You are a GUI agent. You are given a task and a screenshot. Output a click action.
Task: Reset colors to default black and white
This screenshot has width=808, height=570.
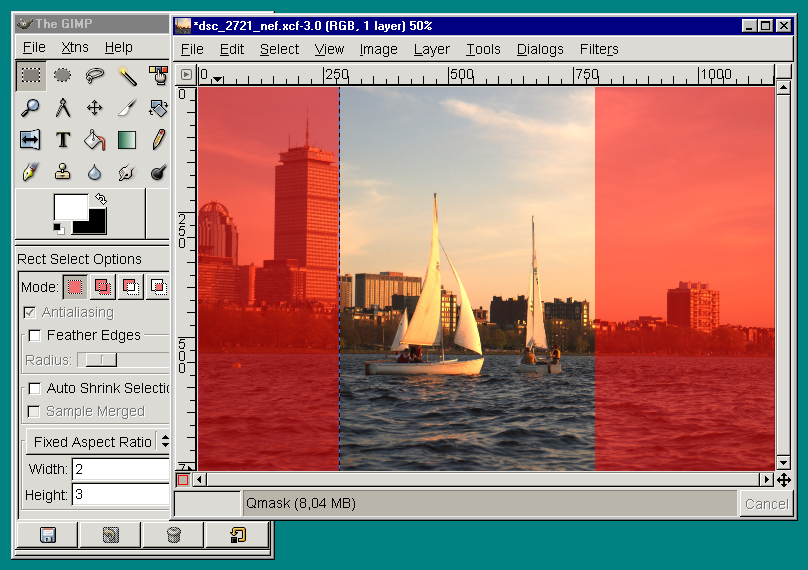point(59,229)
